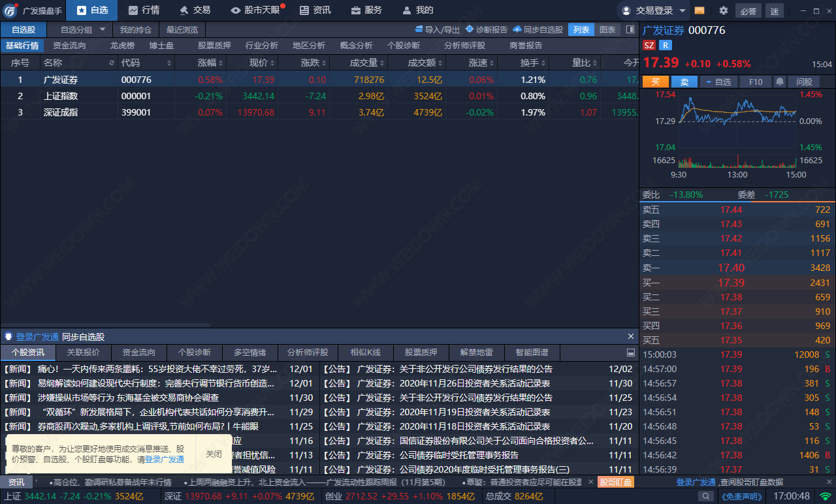
Task: Open the 多空情绪 tab in news panel
Action: [250, 353]
